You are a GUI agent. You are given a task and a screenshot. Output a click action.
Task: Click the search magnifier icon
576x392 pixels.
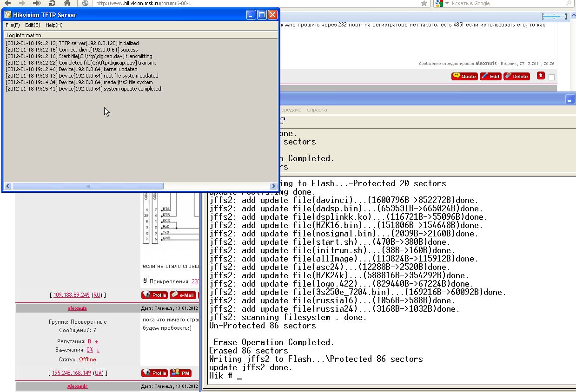(x=569, y=3)
